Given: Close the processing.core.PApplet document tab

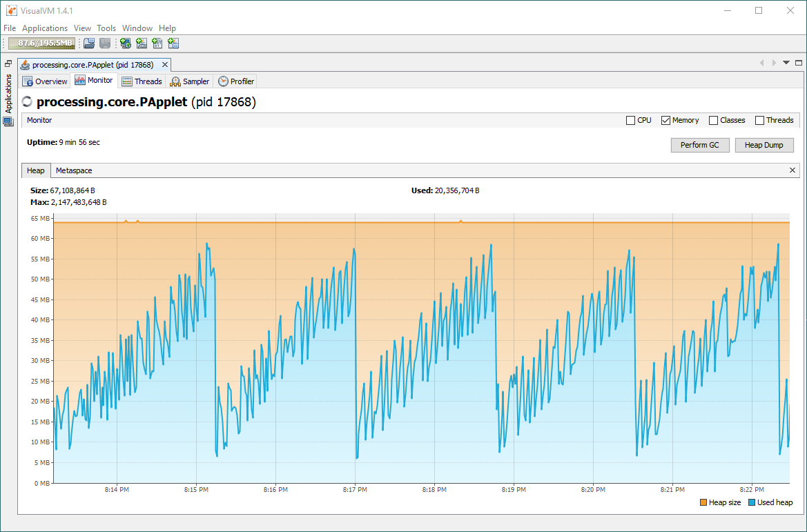Looking at the screenshot, I should pos(165,65).
